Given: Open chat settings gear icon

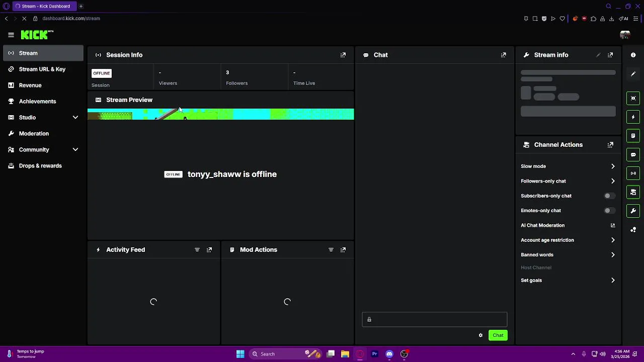Looking at the screenshot, I should (x=480, y=335).
